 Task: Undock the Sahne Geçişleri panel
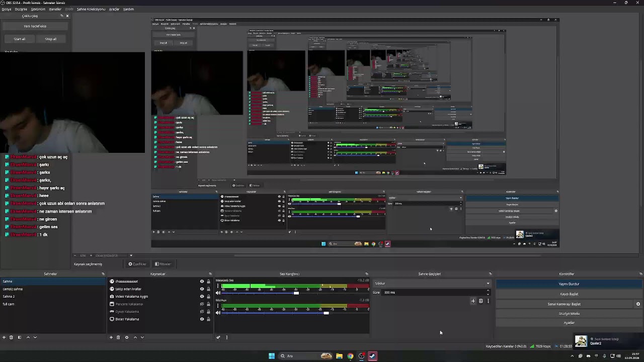point(490,274)
